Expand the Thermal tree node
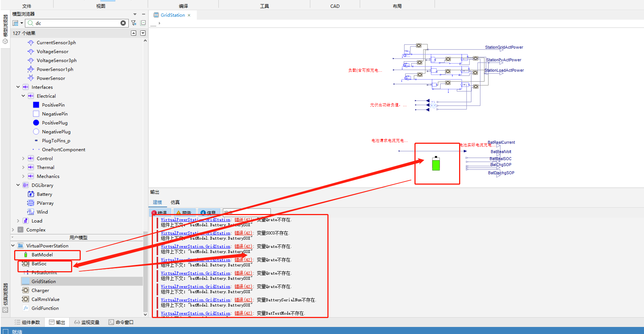The image size is (644, 334). (23, 168)
